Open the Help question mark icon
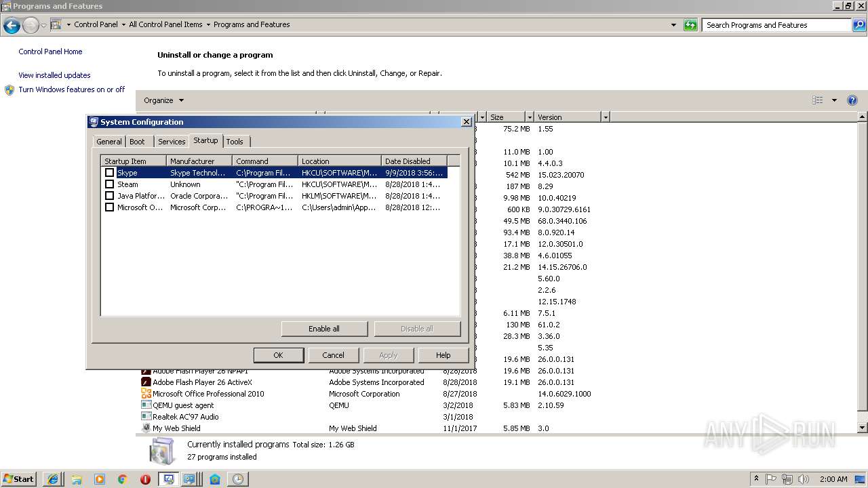Screen dimensions: 868x488 (x=852, y=100)
